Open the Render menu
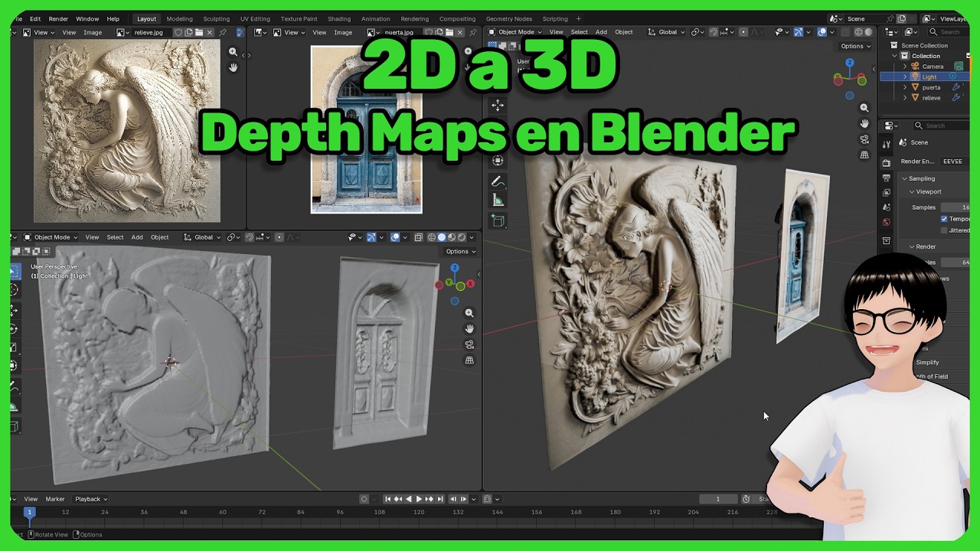 point(58,18)
